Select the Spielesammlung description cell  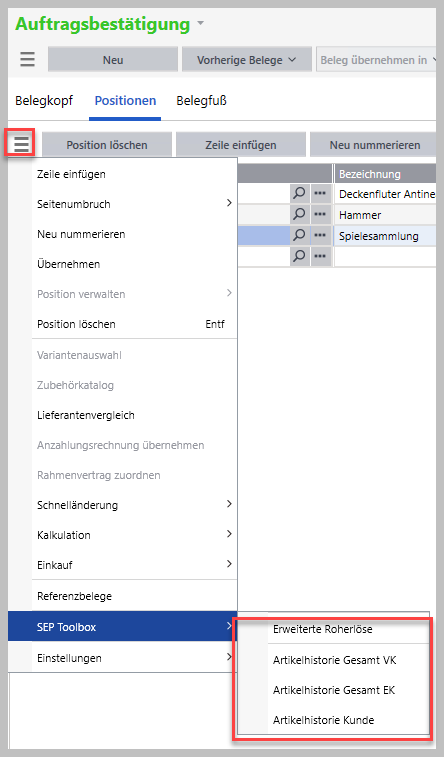tap(385, 236)
